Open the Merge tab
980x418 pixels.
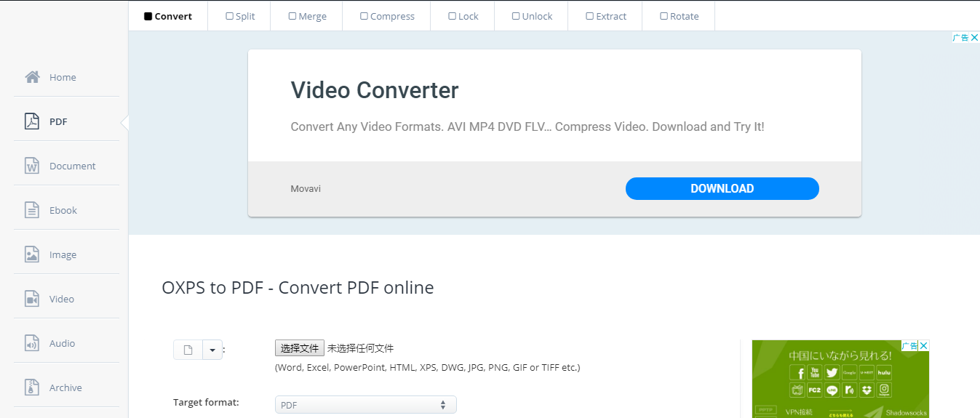(x=306, y=16)
